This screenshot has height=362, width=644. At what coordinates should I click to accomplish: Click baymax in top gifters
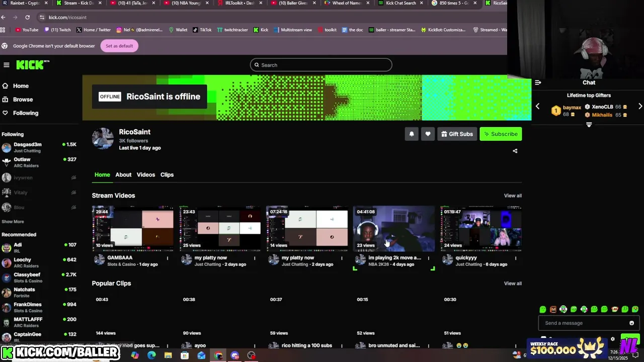[572, 108]
